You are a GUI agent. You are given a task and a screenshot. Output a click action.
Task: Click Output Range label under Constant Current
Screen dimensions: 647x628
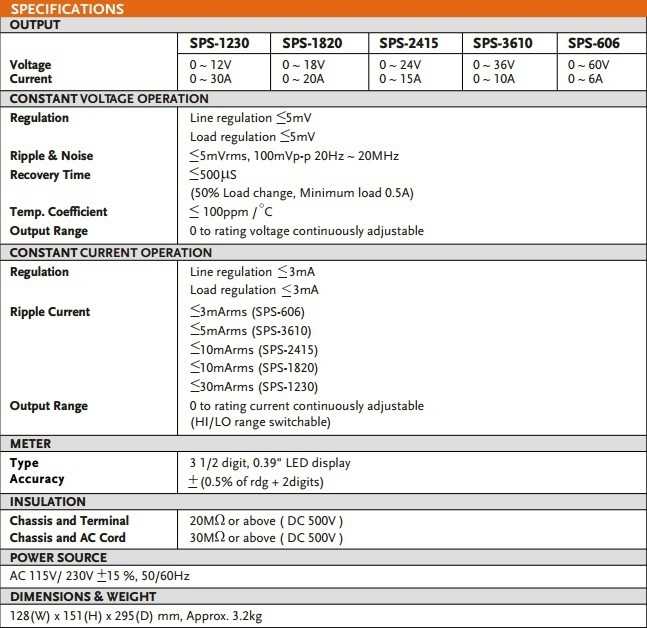click(x=49, y=406)
